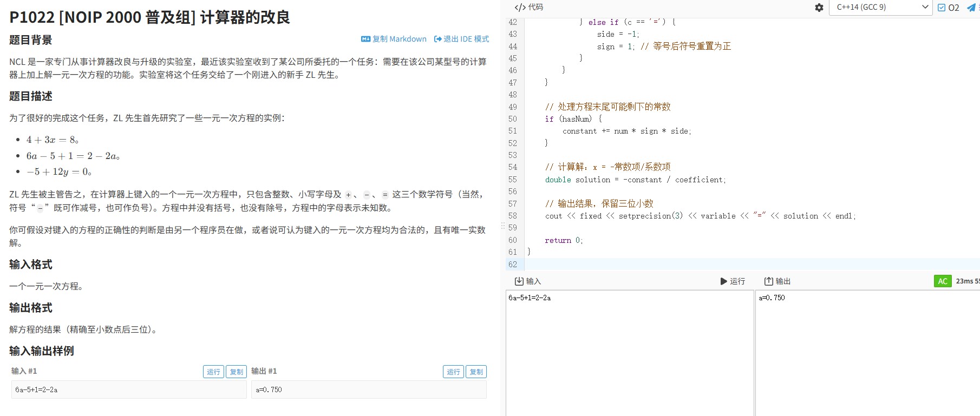Open the C++14 (GCC 9) language dropdown
The width and height of the screenshot is (980, 416).
881,7
